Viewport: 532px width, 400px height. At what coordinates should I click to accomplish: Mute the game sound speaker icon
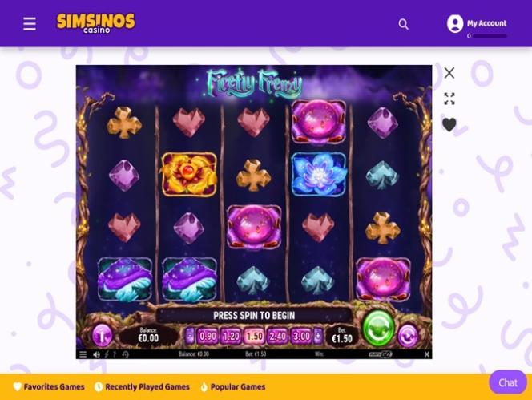(96, 354)
